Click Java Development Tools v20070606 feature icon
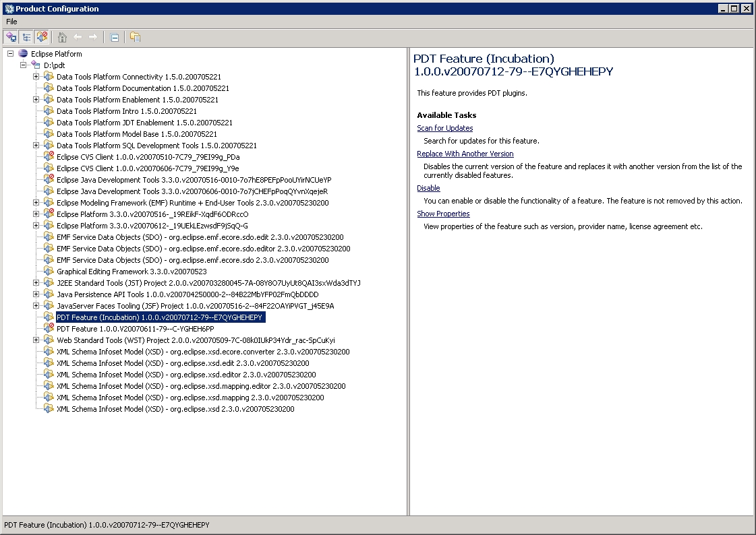The height and width of the screenshot is (535, 756). [49, 191]
